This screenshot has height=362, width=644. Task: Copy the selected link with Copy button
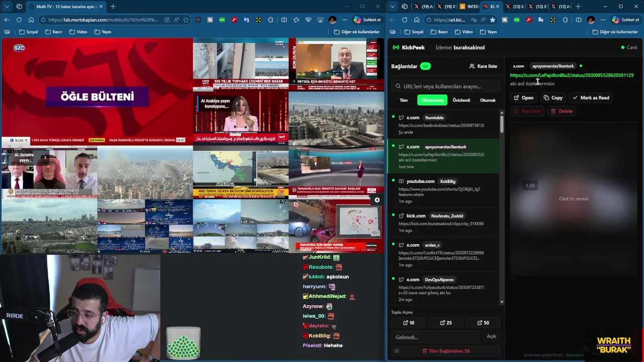tap(553, 98)
